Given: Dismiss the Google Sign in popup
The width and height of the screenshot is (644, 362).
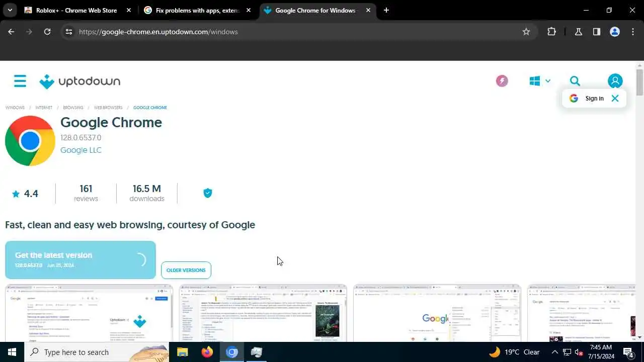Looking at the screenshot, I should point(615,99).
